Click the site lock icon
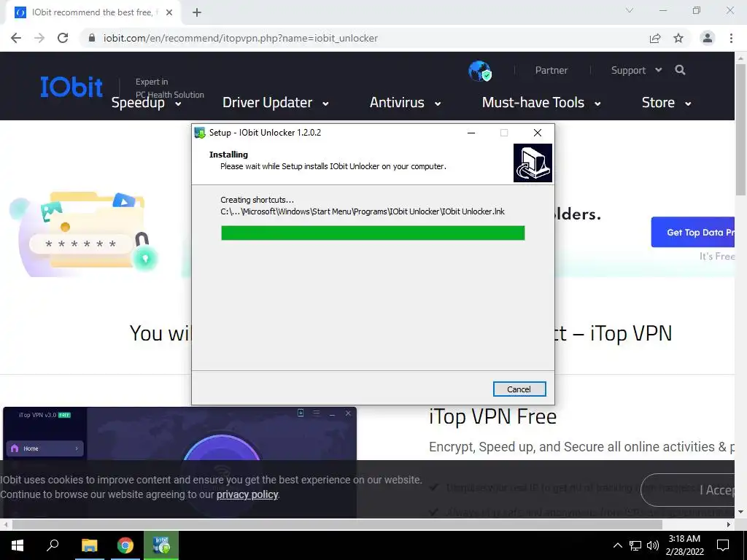This screenshot has height=560, width=747. tap(92, 38)
